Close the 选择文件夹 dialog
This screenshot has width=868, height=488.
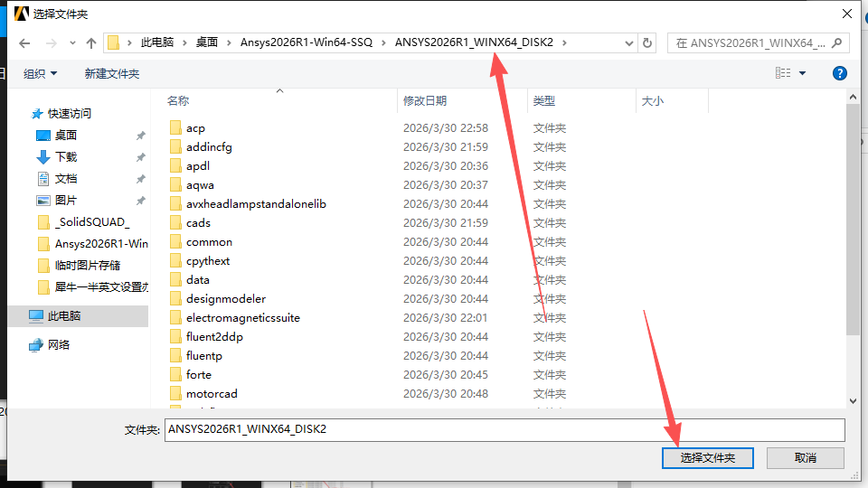[x=847, y=14]
